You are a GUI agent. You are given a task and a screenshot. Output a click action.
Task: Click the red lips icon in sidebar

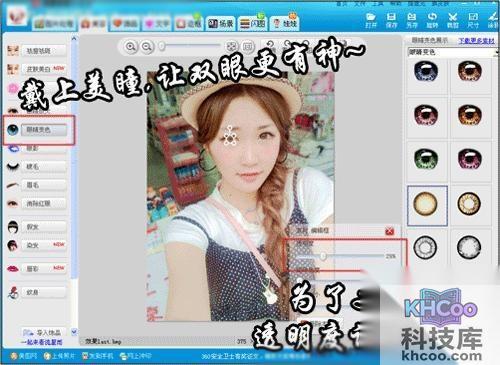click(13, 268)
